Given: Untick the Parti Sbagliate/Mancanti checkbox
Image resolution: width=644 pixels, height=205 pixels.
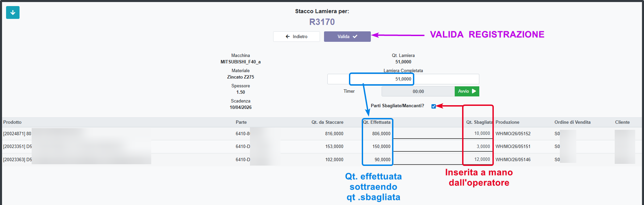Looking at the screenshot, I should [433, 106].
